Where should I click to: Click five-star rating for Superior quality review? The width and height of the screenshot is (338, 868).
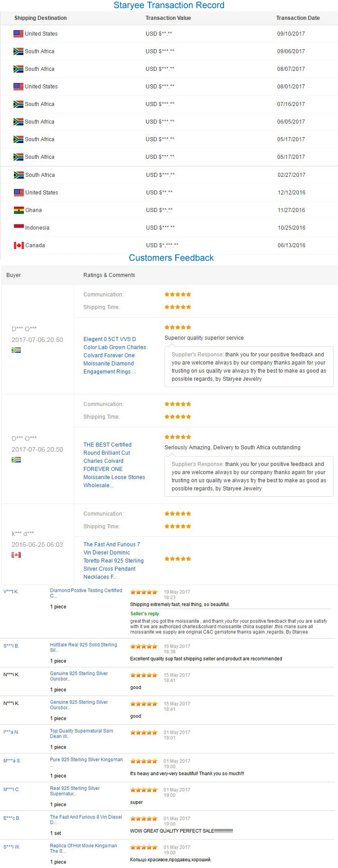pos(178,328)
